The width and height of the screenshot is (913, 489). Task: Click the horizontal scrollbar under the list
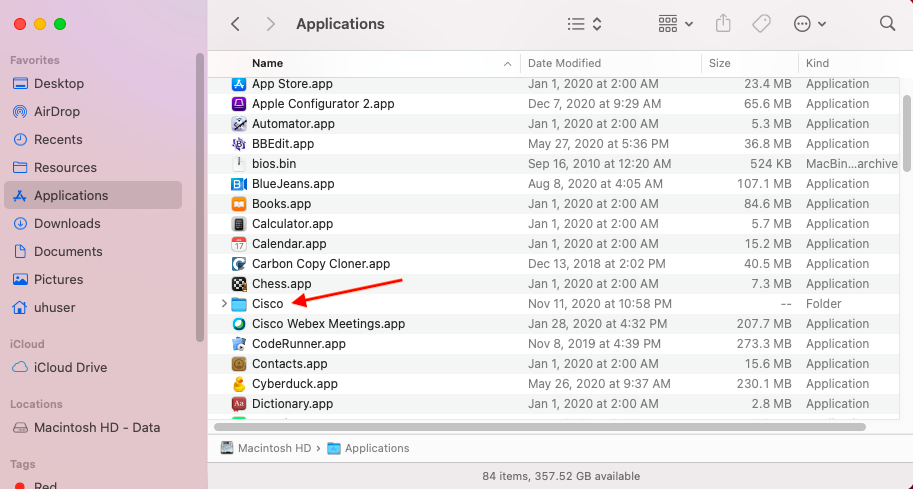540,427
